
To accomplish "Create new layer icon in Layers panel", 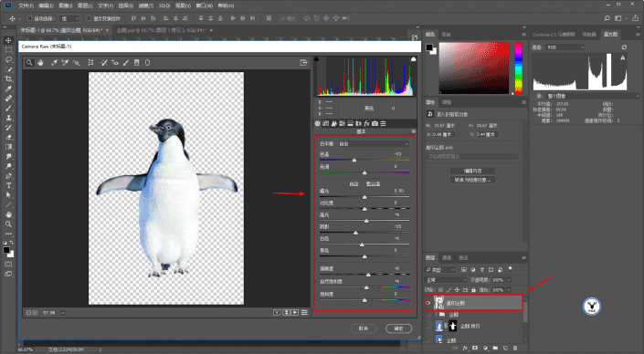I will 505,349.
